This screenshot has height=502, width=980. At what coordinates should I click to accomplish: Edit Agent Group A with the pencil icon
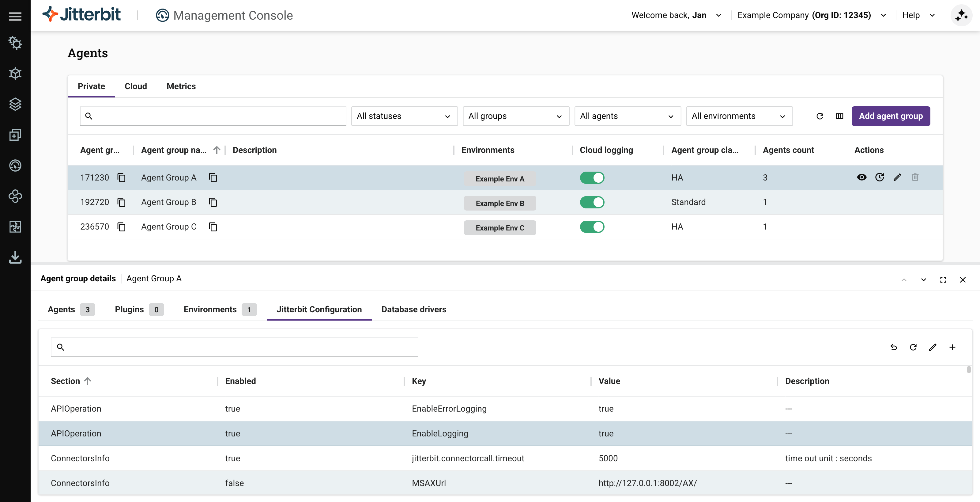897,177
